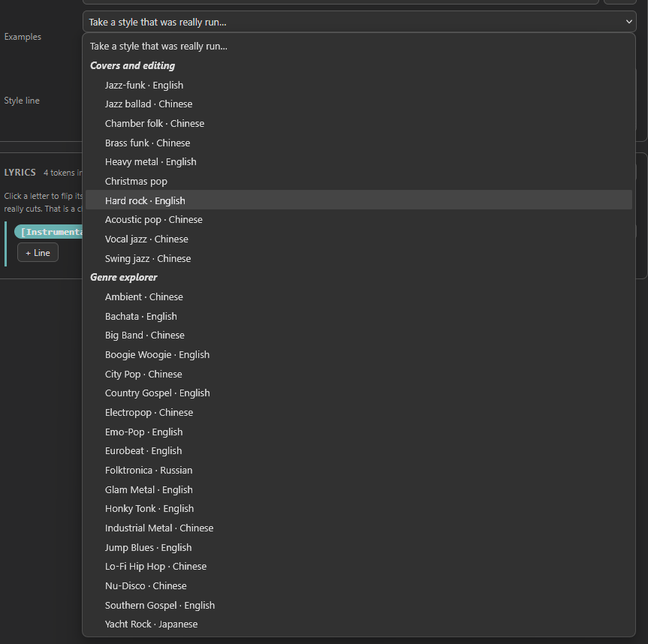Pick Acoustic pop · Chinese option
Screen dimensions: 648x644
[x=359, y=220]
